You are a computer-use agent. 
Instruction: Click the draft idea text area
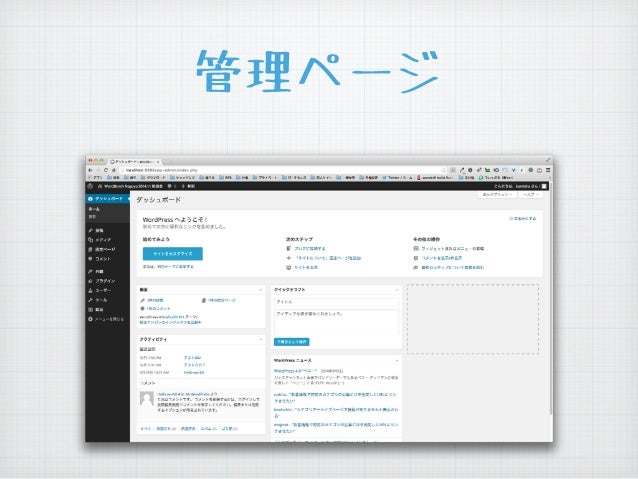tap(336, 322)
